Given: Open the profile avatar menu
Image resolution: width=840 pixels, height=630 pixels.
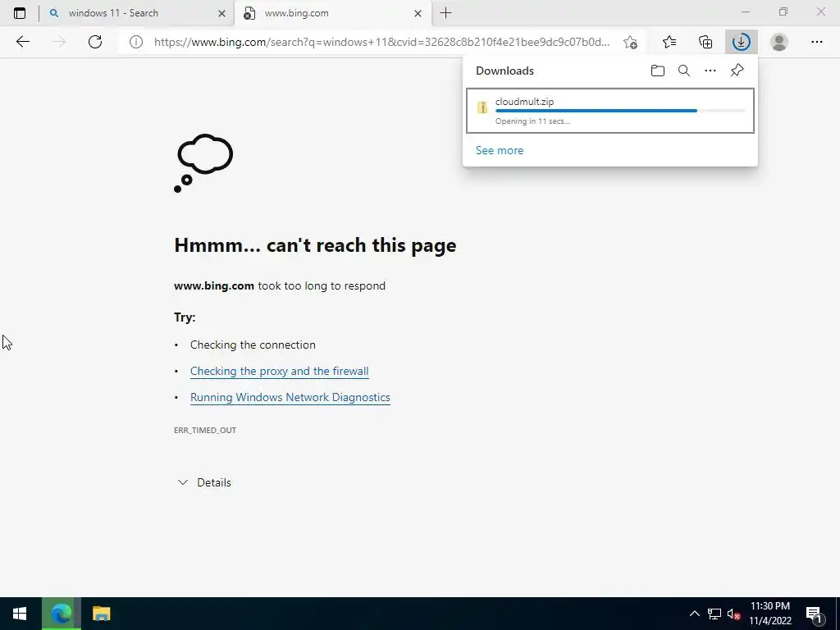Looking at the screenshot, I should [779, 42].
